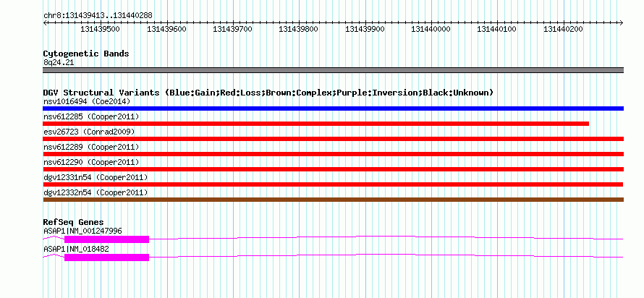Click the RefSeq Genes track heading

coord(73,223)
